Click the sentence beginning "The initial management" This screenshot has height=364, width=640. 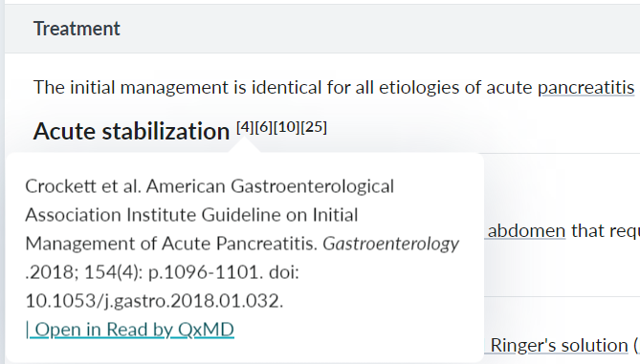click(x=334, y=87)
